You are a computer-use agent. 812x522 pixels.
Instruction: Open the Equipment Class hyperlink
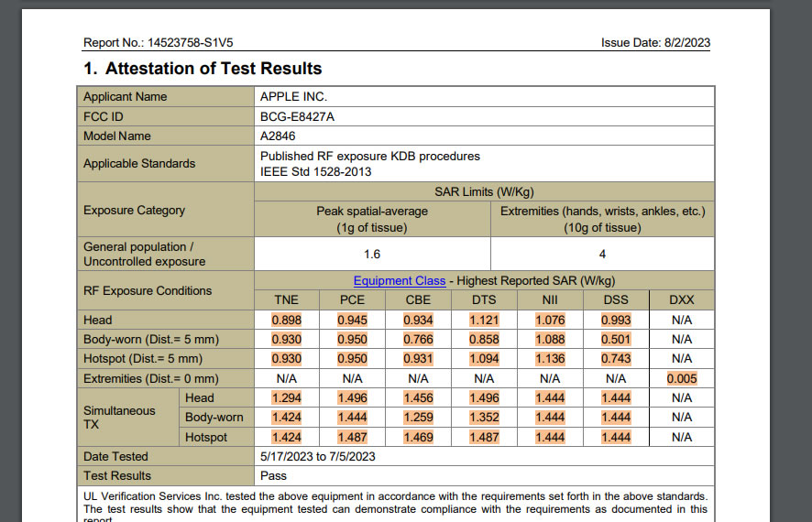pyautogui.click(x=400, y=280)
